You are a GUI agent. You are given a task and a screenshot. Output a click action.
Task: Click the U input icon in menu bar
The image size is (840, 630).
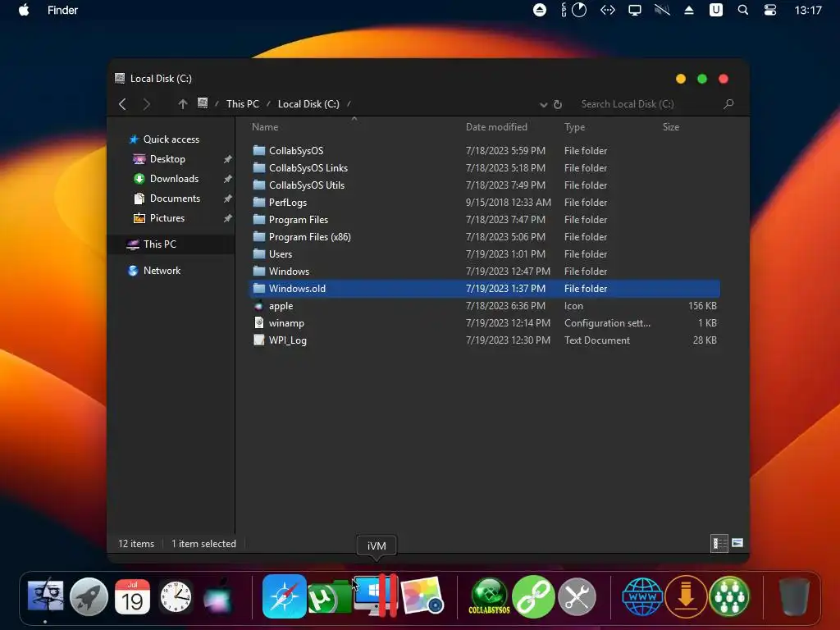point(716,10)
